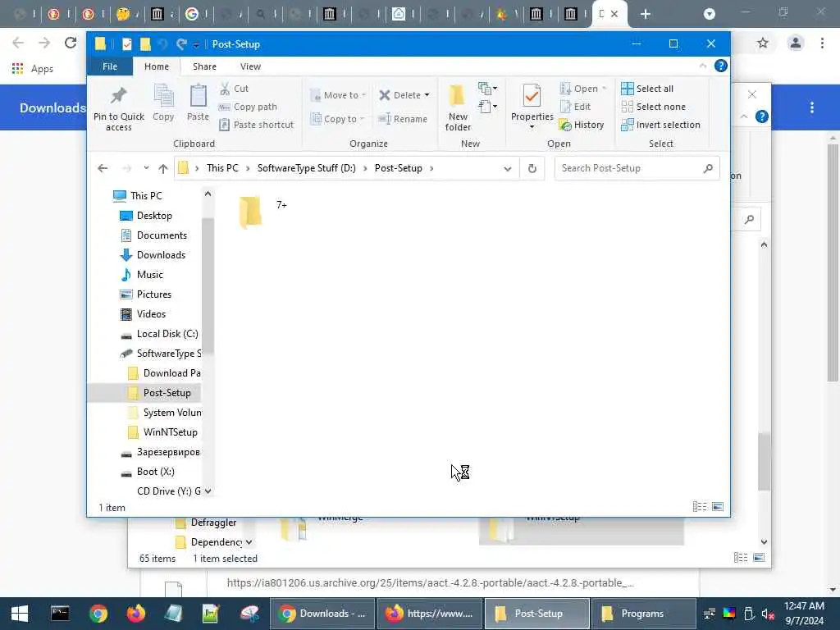This screenshot has height=630, width=840.
Task: Open the New item dropdown icon
Action: click(x=487, y=88)
